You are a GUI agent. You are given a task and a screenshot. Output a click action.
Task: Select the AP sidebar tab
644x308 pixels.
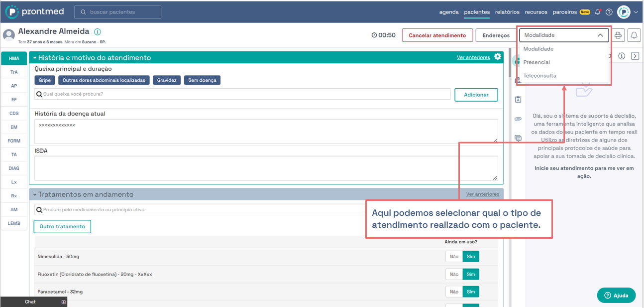tap(14, 86)
